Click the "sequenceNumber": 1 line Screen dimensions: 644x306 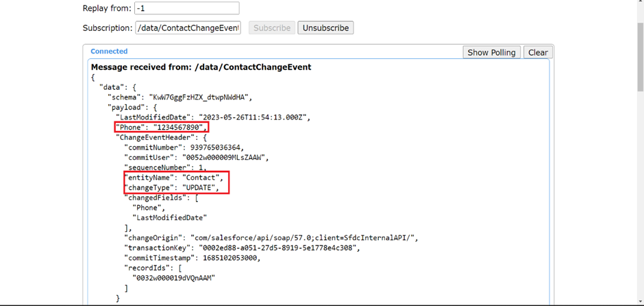click(165, 167)
